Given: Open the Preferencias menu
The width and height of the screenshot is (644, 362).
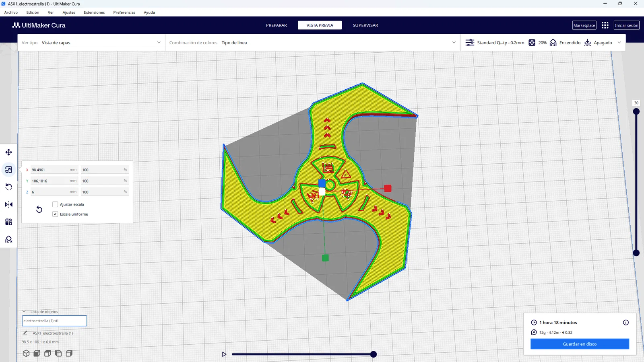Looking at the screenshot, I should pyautogui.click(x=124, y=12).
